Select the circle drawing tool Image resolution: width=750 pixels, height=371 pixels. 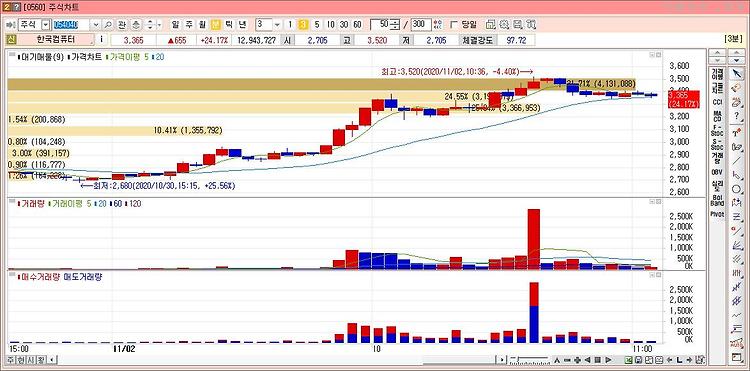click(x=736, y=189)
